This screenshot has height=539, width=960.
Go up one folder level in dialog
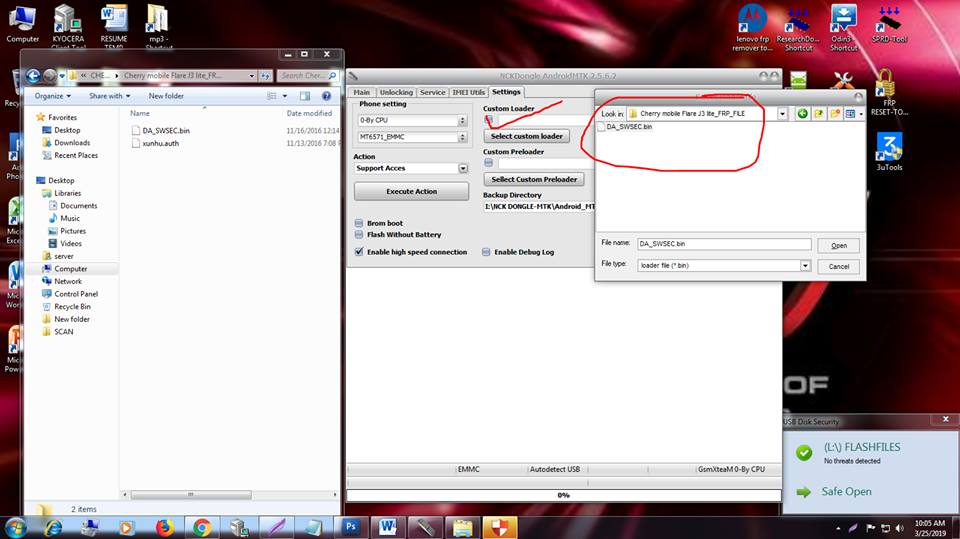819,114
